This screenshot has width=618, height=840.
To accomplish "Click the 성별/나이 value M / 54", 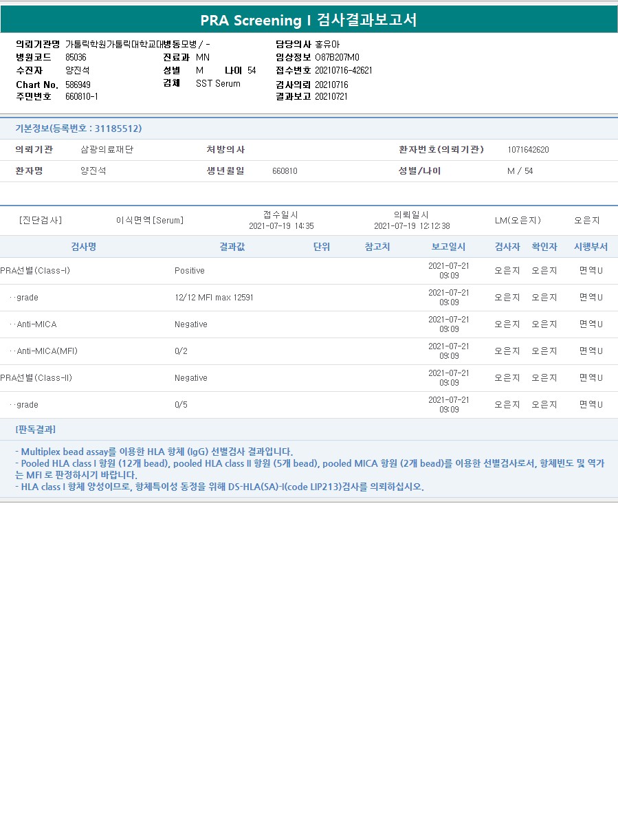I will [520, 170].
